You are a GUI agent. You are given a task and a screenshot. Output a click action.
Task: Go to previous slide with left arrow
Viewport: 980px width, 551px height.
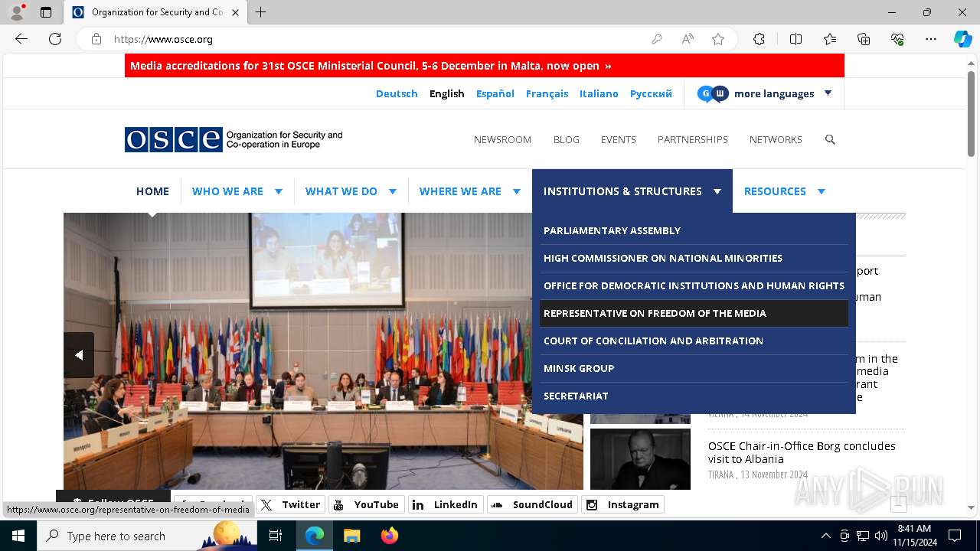[79, 355]
